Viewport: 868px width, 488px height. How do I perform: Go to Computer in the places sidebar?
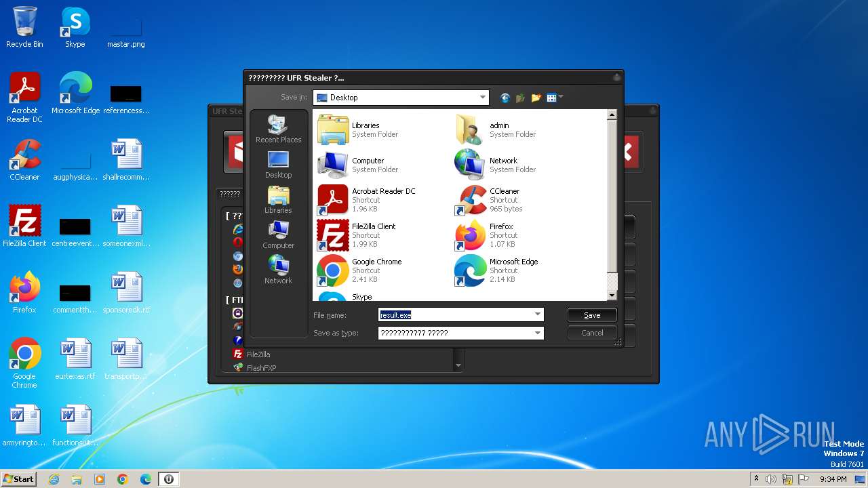[278, 235]
